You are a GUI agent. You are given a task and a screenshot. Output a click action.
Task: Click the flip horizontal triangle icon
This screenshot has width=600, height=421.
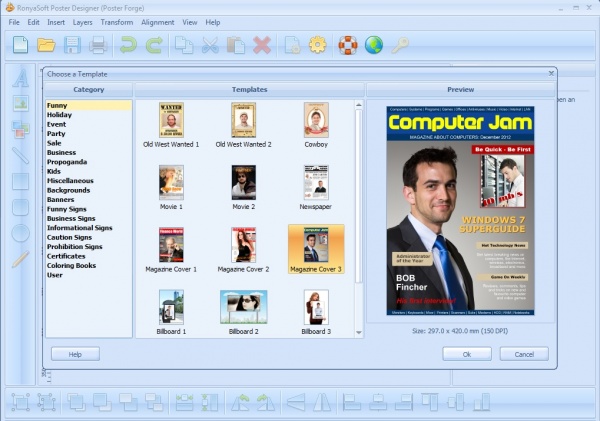pyautogui.click(x=296, y=403)
